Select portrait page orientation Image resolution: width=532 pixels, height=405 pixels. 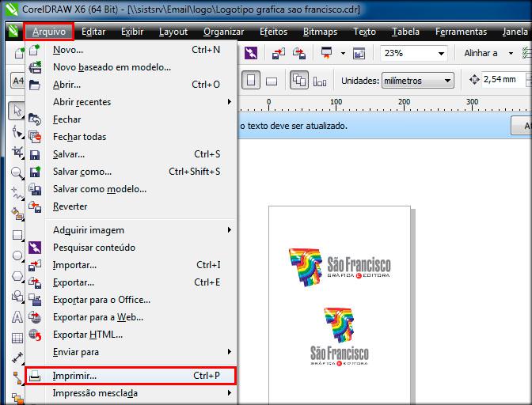coord(251,81)
